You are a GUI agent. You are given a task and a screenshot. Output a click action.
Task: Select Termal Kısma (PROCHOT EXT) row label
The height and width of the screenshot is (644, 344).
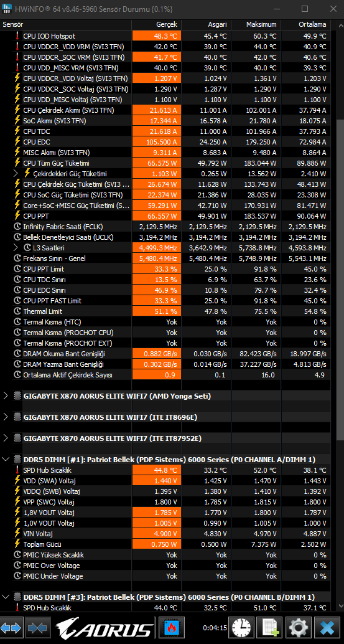(68, 343)
